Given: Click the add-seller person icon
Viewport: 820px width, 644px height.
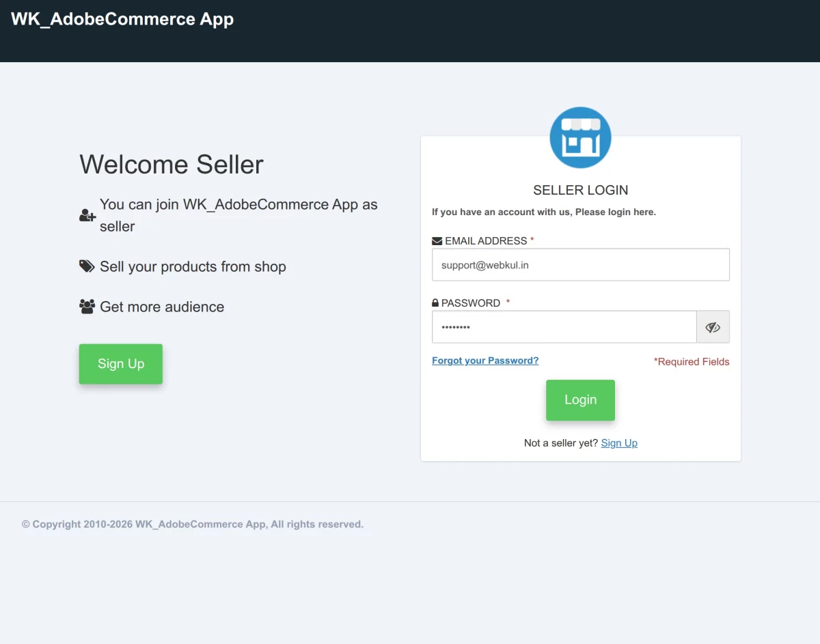Looking at the screenshot, I should [x=87, y=215].
